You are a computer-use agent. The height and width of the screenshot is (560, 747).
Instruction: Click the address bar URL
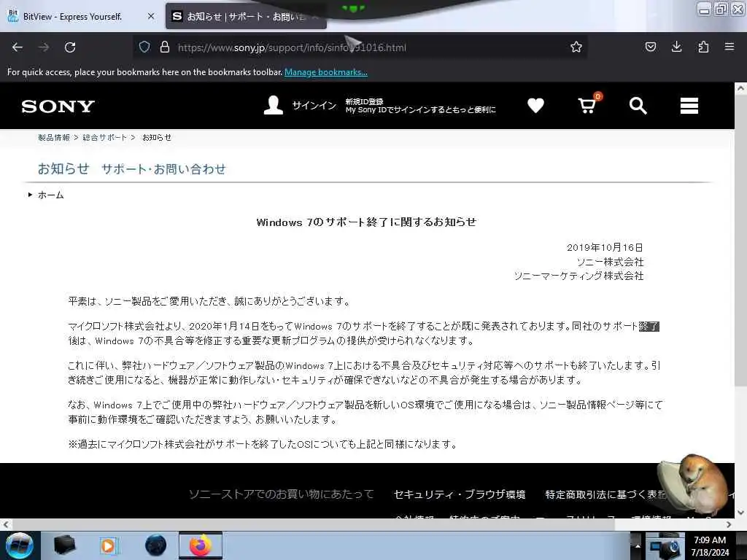[x=292, y=47]
